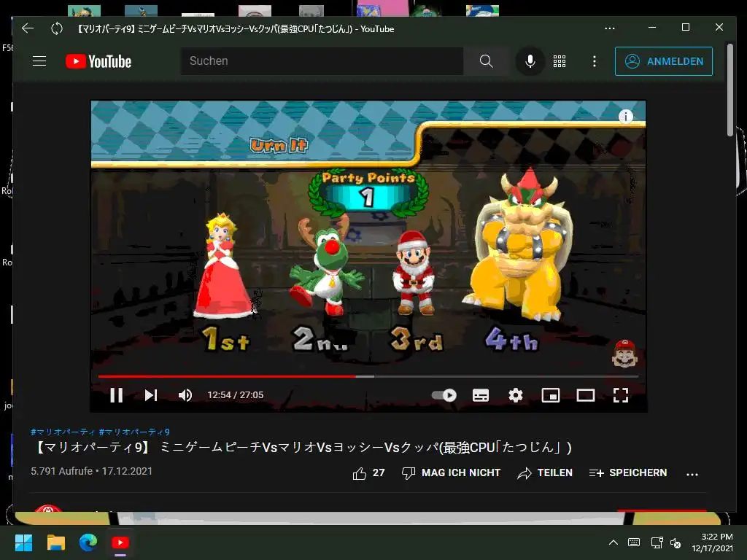Show hidden system tray icons

pos(614,542)
